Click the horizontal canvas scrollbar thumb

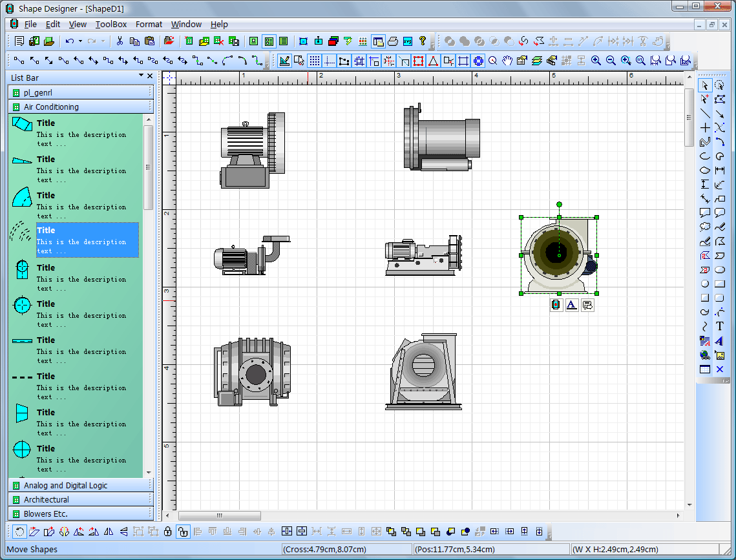(x=219, y=515)
